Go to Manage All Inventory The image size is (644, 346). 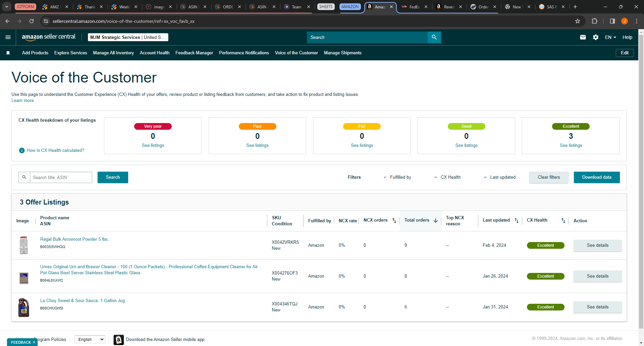(113, 53)
